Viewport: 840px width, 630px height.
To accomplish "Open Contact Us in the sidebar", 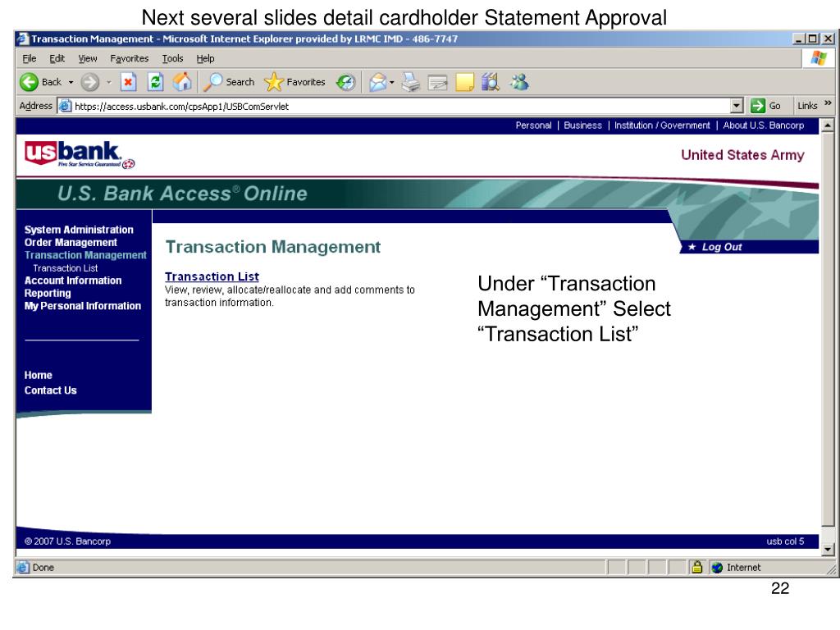I will tap(50, 390).
